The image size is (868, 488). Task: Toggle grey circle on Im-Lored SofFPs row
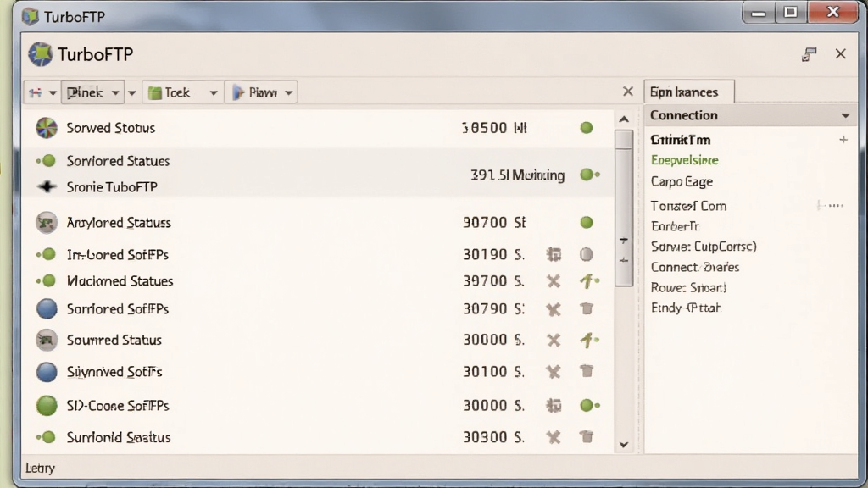(587, 254)
